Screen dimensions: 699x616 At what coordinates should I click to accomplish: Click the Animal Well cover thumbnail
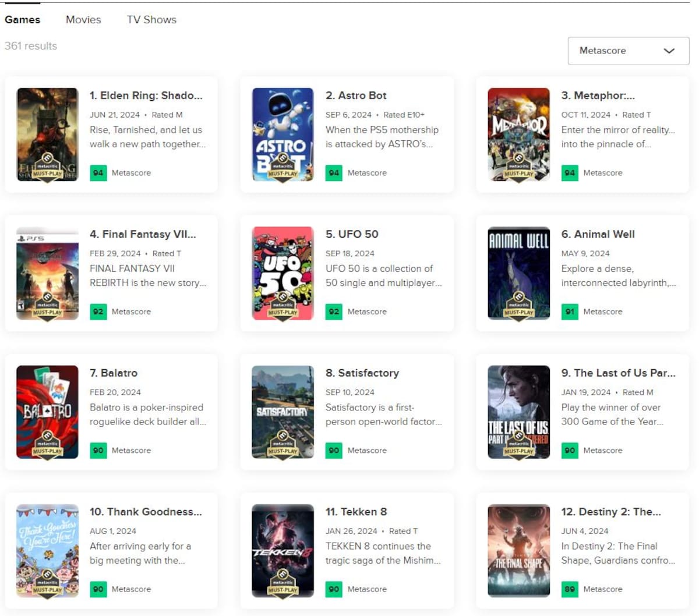pyautogui.click(x=518, y=273)
